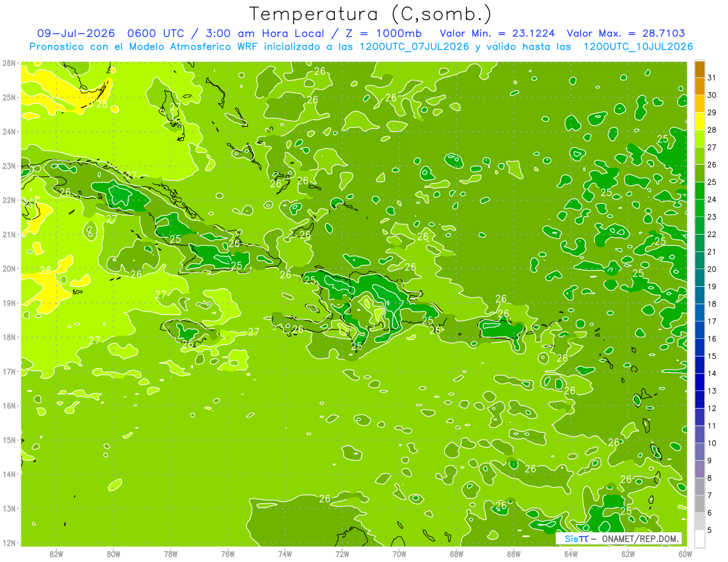This screenshot has height=562, width=728.
Task: Click the '16N' latitude axis label
Action: [x=8, y=406]
